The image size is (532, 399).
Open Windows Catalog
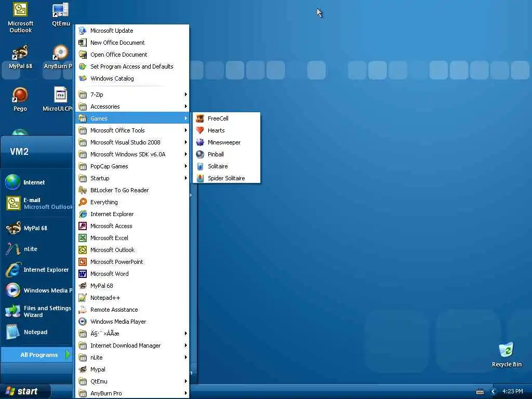coord(132,78)
